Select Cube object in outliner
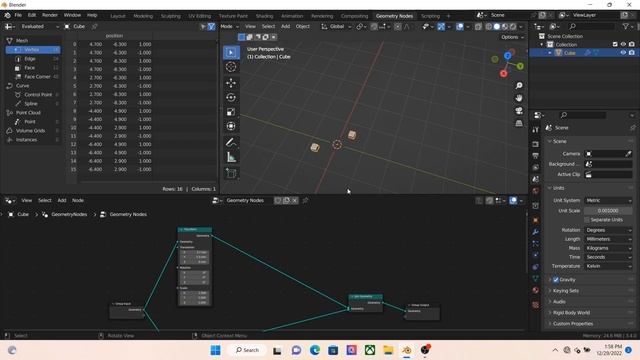The height and width of the screenshot is (360, 640). point(569,53)
